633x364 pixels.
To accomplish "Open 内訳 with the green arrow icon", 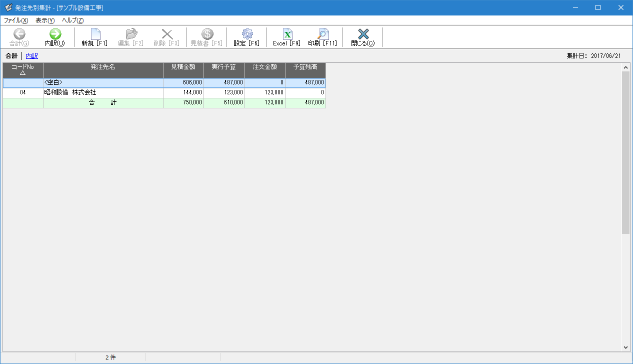I will coord(55,34).
